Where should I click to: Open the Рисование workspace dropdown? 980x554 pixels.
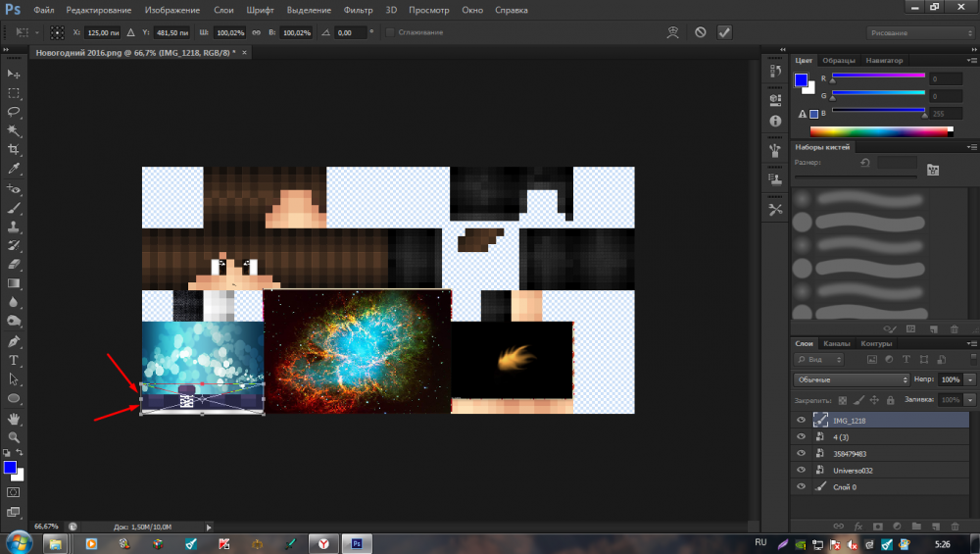click(x=918, y=32)
